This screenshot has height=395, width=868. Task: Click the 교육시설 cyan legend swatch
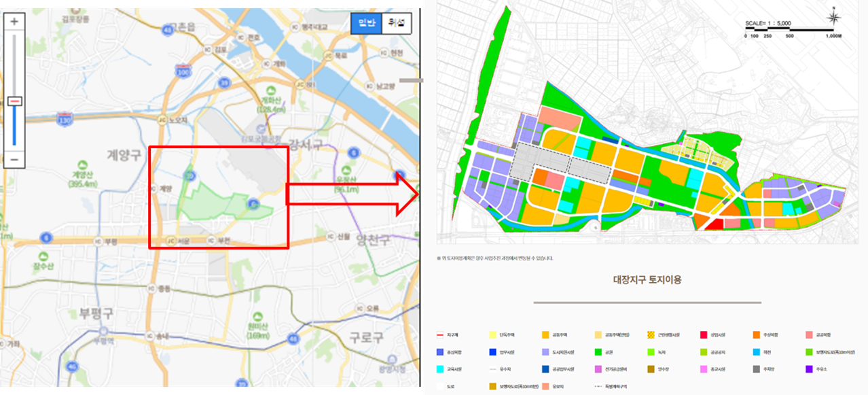pos(440,369)
